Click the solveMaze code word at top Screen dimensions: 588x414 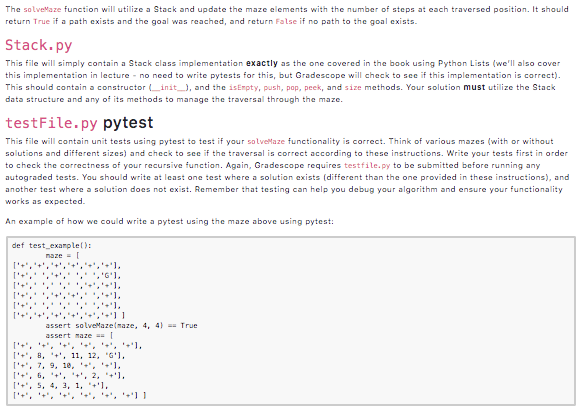42,9
